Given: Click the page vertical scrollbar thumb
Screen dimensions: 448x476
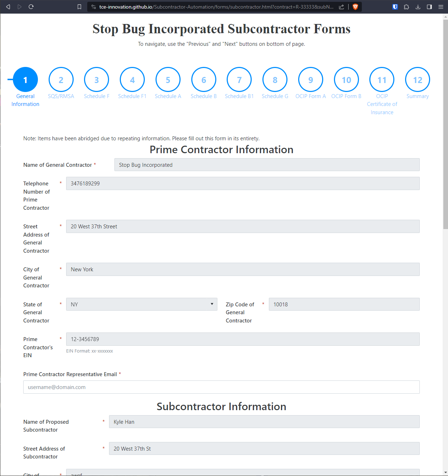Looking at the screenshot, I should coord(445,124).
